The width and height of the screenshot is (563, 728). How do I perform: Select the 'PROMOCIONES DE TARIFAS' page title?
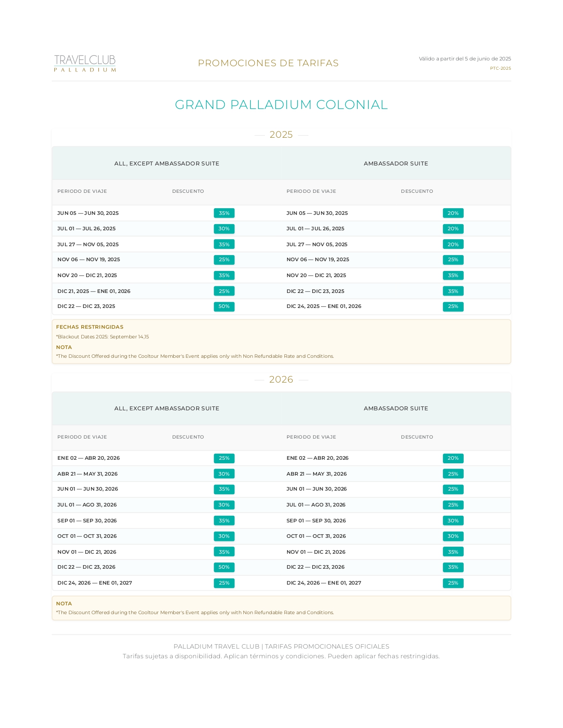[x=268, y=63]
